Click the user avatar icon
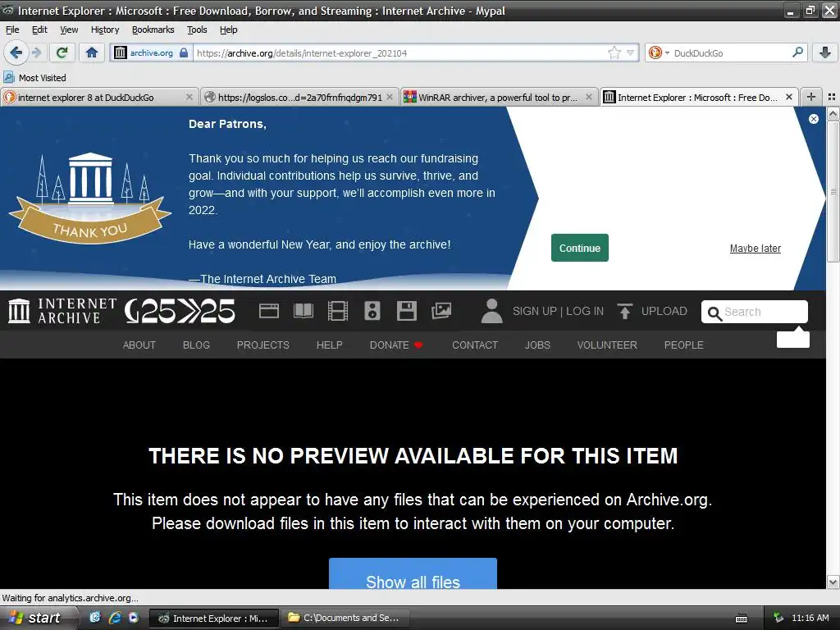The height and width of the screenshot is (630, 840). click(x=491, y=311)
